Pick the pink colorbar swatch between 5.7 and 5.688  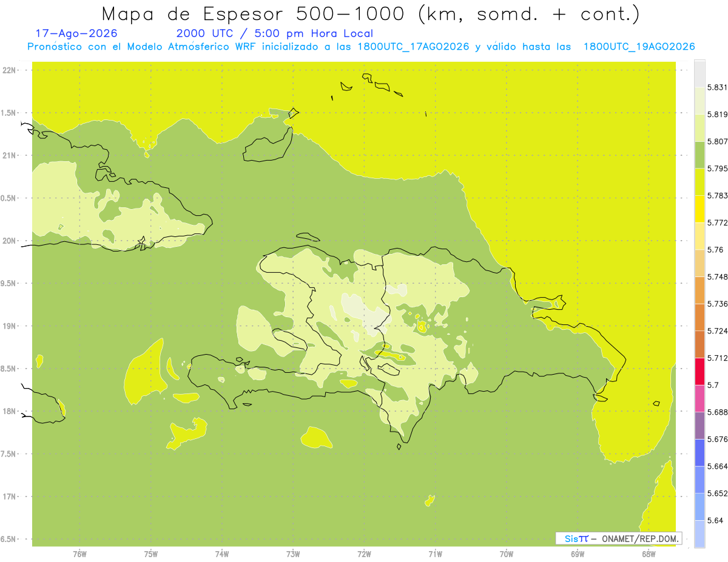tap(699, 398)
